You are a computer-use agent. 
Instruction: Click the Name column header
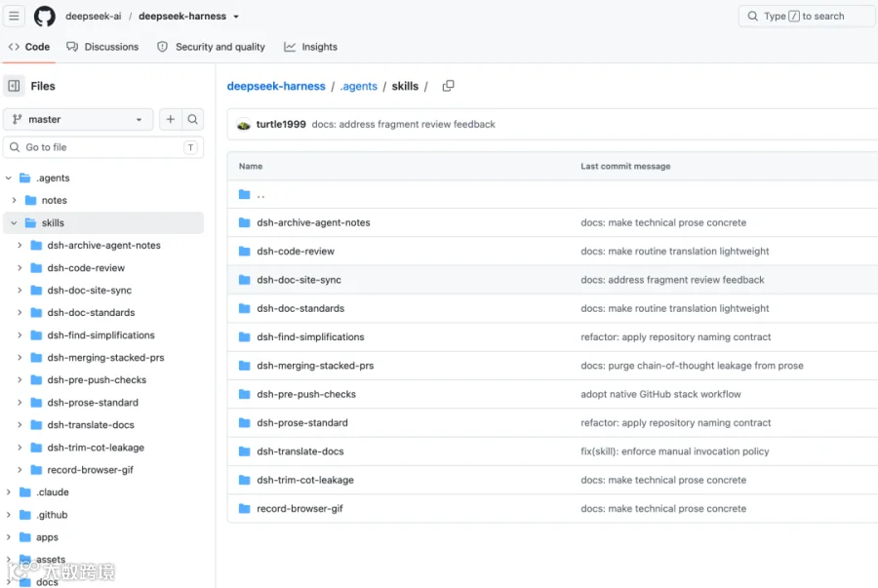251,166
